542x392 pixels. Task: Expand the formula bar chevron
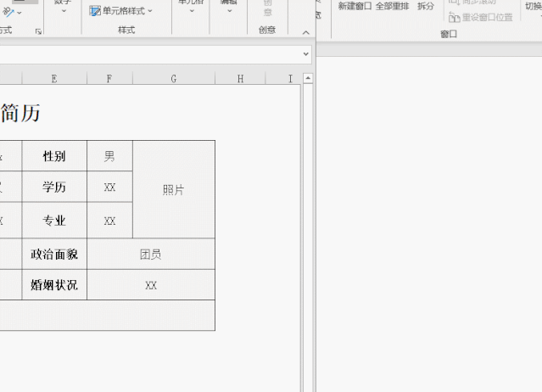(x=306, y=54)
